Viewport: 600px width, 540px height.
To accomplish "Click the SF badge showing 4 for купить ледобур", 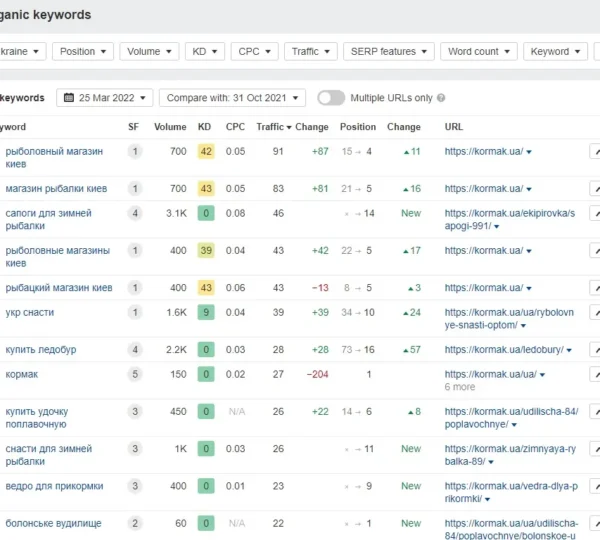I will (x=134, y=350).
